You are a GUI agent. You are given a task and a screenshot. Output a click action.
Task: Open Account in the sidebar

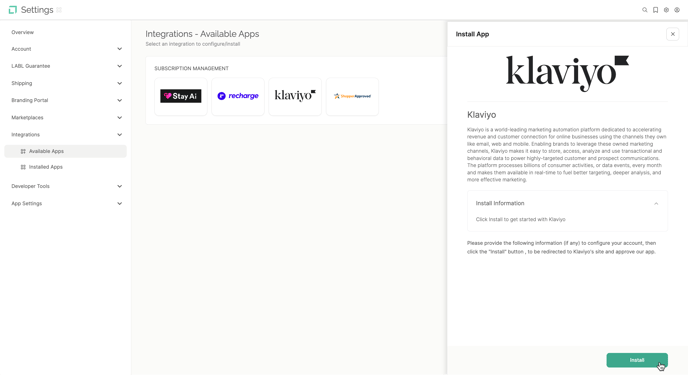tap(21, 49)
